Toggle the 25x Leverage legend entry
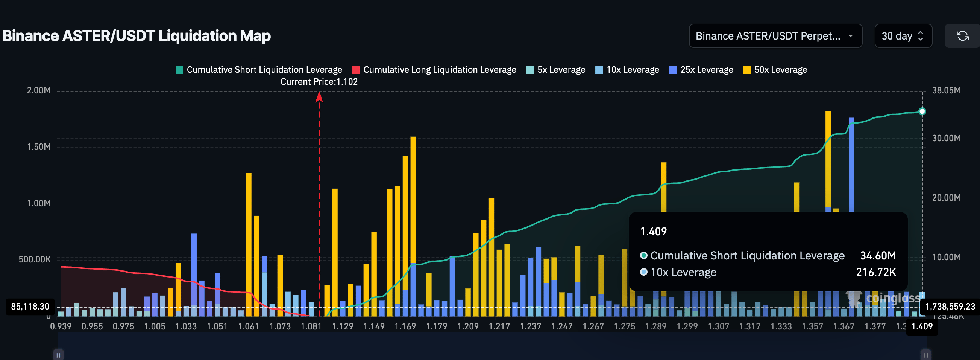980x360 pixels. (x=707, y=70)
